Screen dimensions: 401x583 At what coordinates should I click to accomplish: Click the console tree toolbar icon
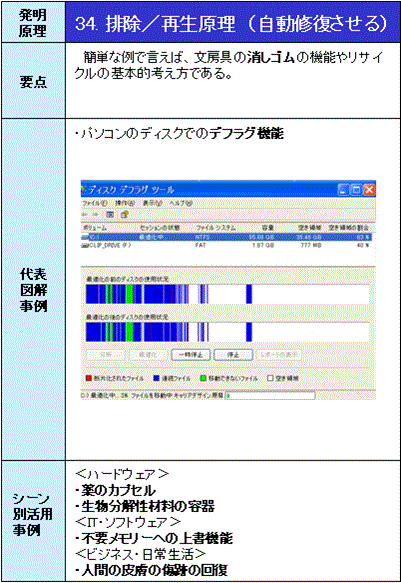tap(110, 215)
